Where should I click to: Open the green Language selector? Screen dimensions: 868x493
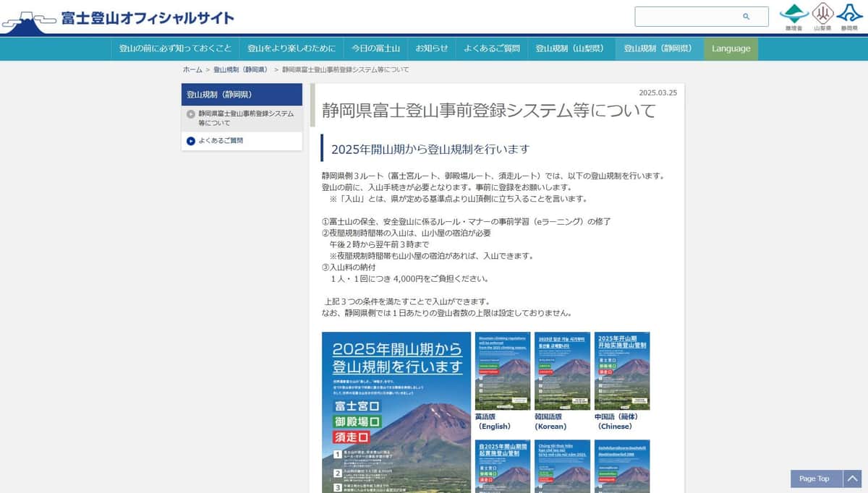(x=731, y=48)
